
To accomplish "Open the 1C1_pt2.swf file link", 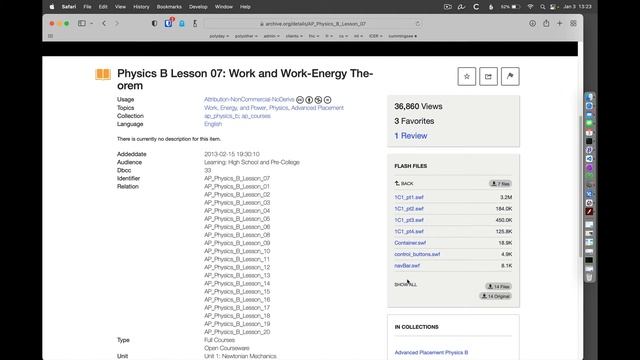I will click(409, 209).
